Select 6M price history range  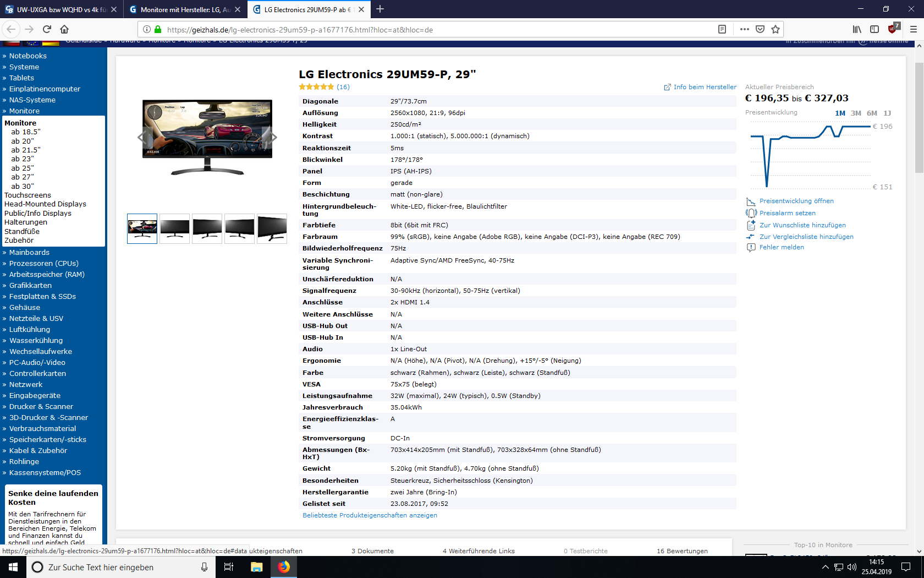(x=872, y=113)
